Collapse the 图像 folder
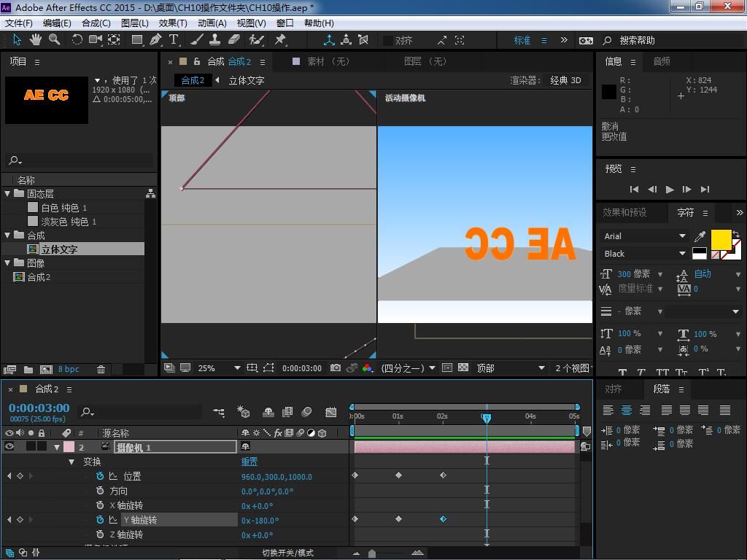 (7, 262)
